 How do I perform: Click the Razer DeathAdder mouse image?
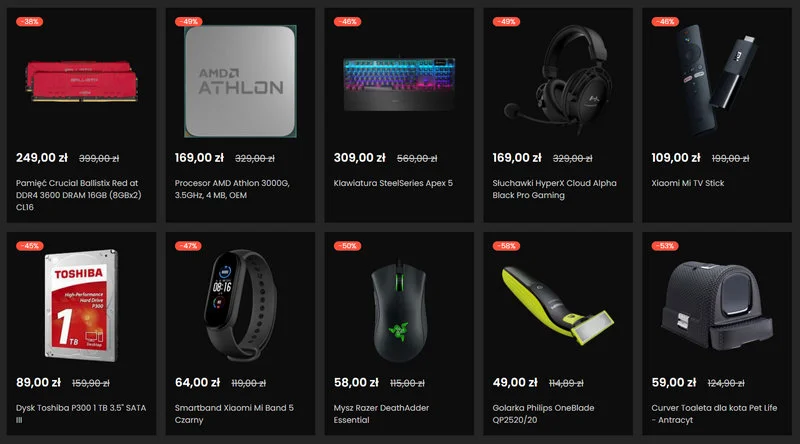pos(399,310)
